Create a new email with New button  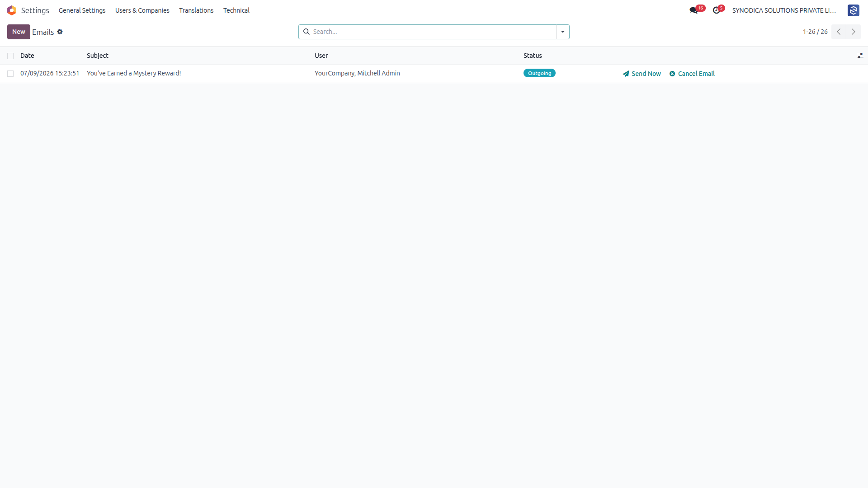(19, 32)
